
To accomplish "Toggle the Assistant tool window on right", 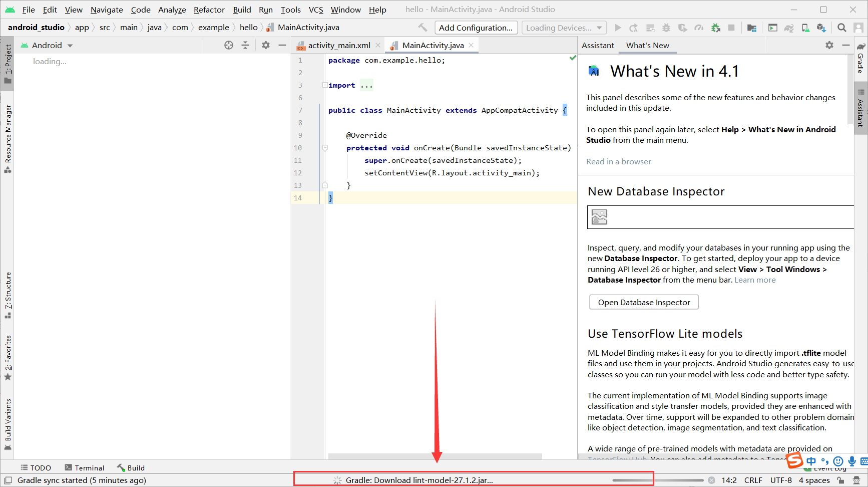I will 860,107.
